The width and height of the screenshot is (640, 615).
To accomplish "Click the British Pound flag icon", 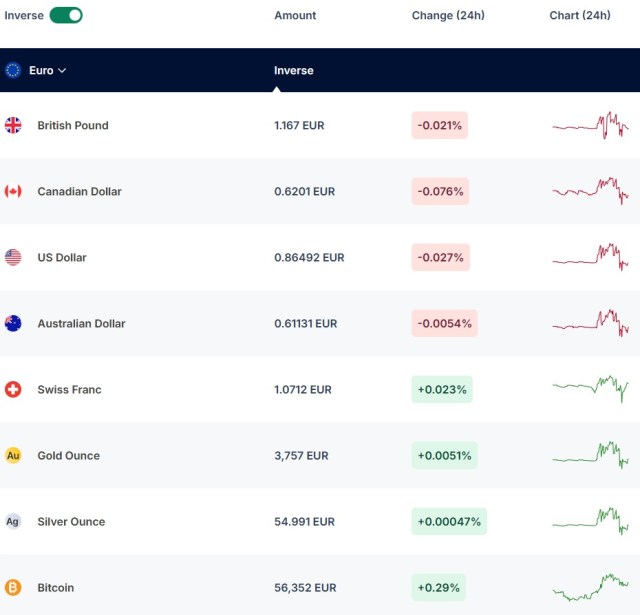I will pyautogui.click(x=13, y=125).
